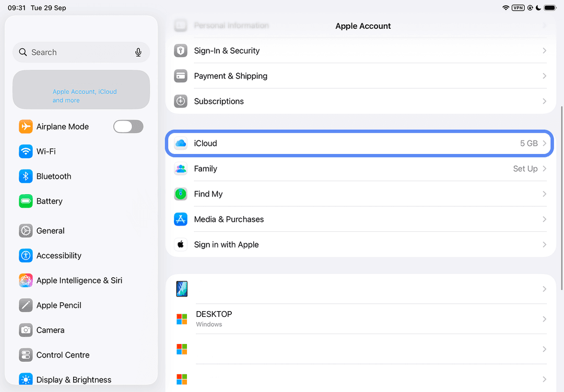The width and height of the screenshot is (564, 392).
Task: Tap the battery indicator in status bar
Action: [550, 7]
